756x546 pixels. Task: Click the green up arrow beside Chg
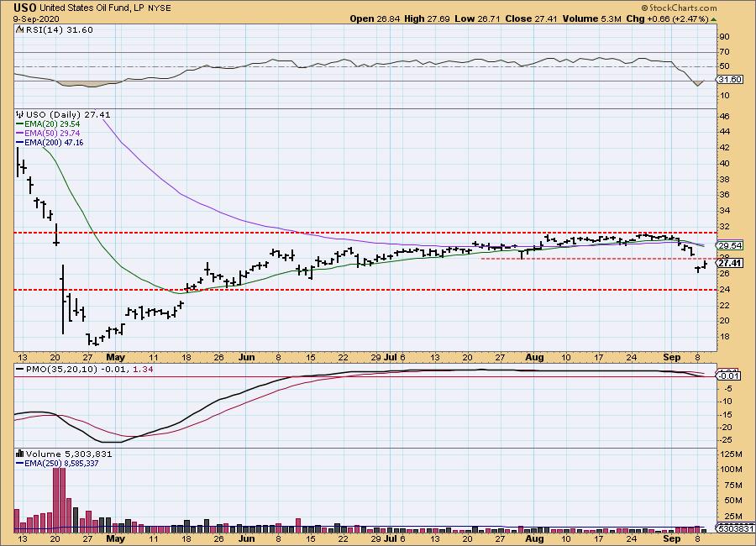pos(713,19)
